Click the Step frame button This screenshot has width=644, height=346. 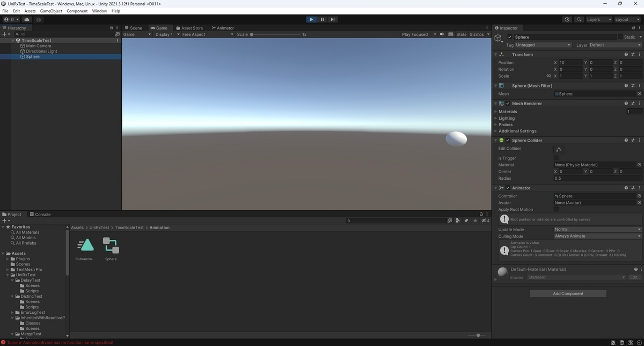tap(333, 19)
